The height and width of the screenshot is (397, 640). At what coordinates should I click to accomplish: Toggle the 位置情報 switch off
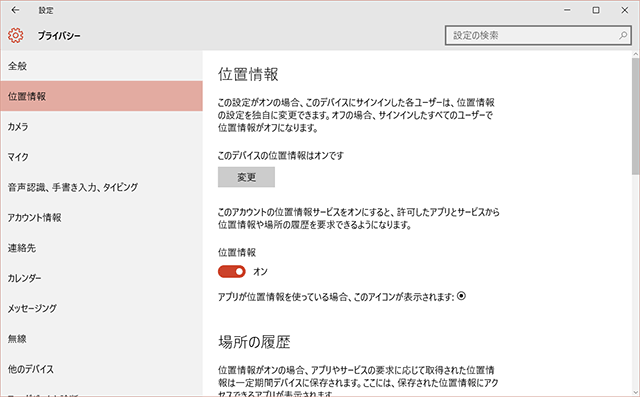point(231,271)
